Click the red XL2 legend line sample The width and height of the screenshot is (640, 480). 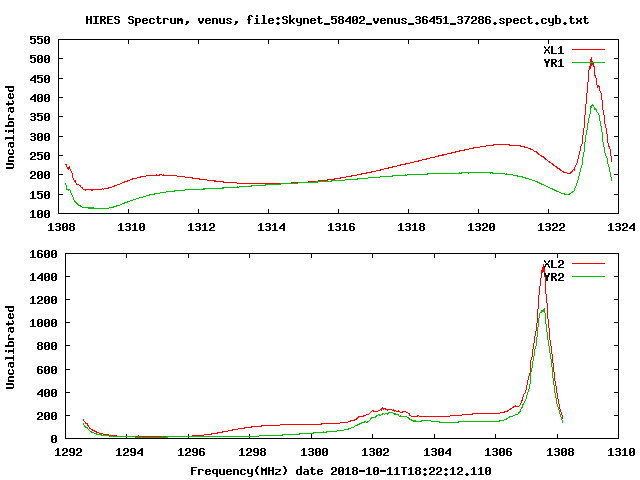click(588, 264)
